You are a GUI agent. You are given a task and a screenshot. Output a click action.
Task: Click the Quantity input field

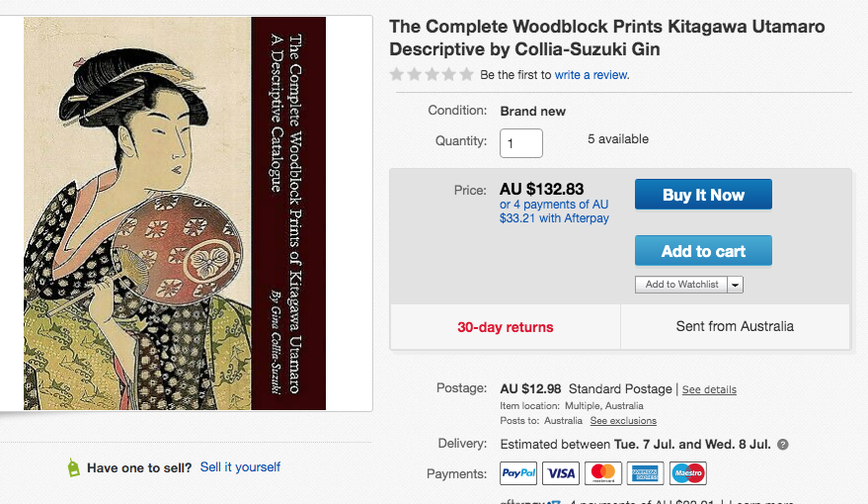(520, 143)
